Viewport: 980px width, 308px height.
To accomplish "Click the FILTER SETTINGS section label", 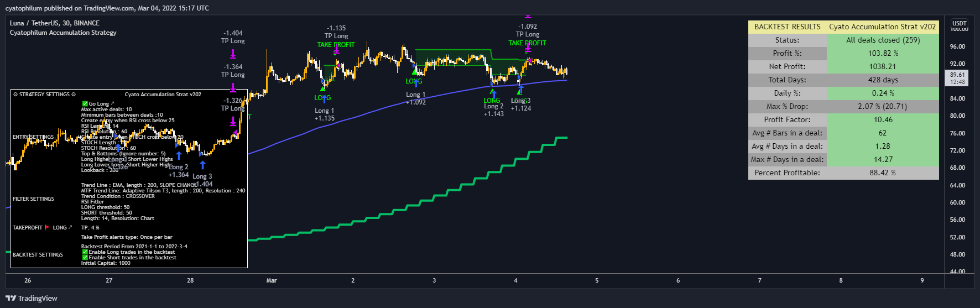I will 34,199.
